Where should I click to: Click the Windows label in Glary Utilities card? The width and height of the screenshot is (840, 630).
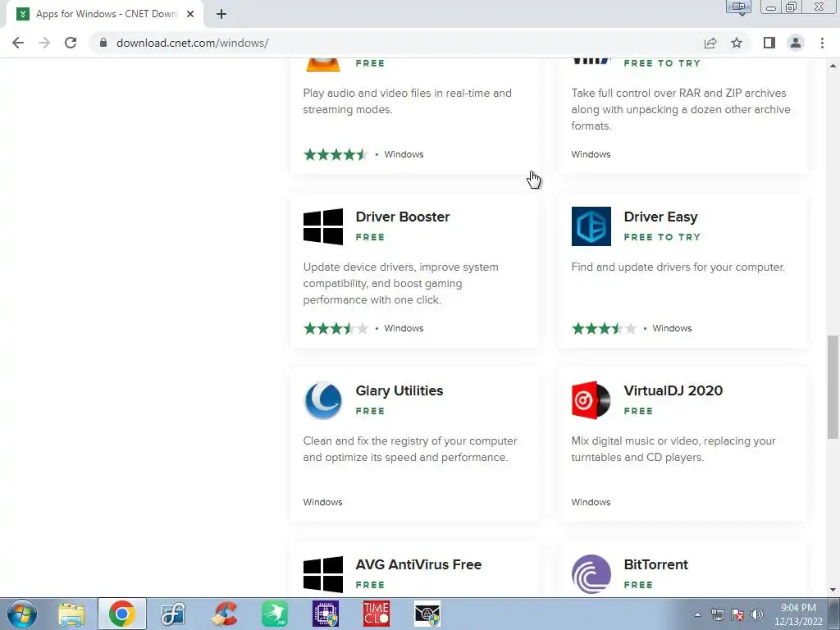[322, 503]
